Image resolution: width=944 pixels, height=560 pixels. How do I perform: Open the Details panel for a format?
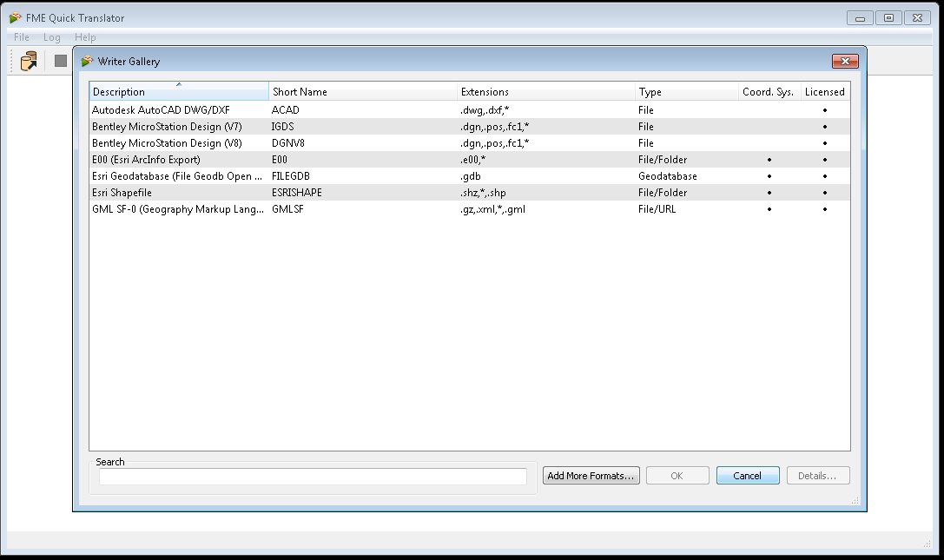[x=817, y=475]
